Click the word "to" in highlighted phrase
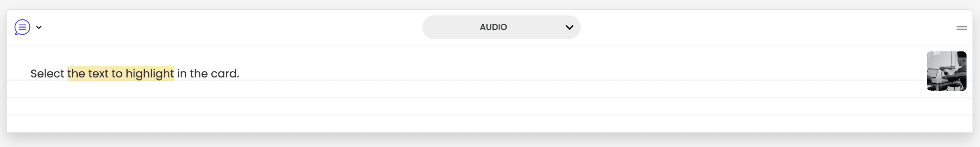980x147 pixels. tap(117, 73)
